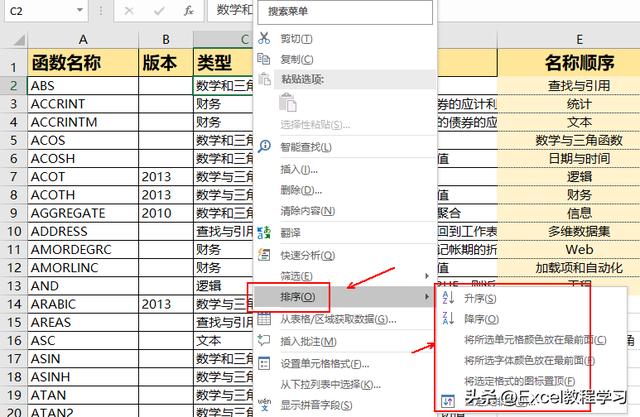The width and height of the screenshot is (640, 417).
Task: Select 升序(S) in sort submenu
Action: pyautogui.click(x=480, y=299)
